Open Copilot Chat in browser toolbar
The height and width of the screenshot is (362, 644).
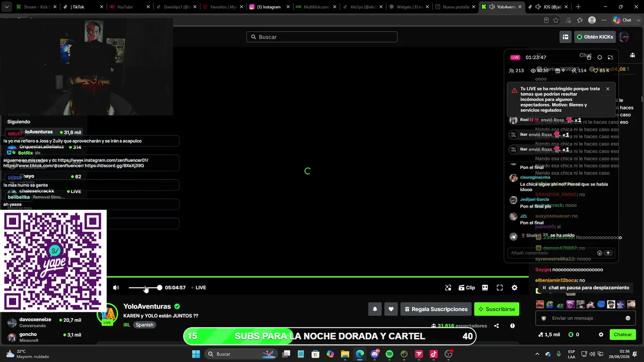[622, 20]
